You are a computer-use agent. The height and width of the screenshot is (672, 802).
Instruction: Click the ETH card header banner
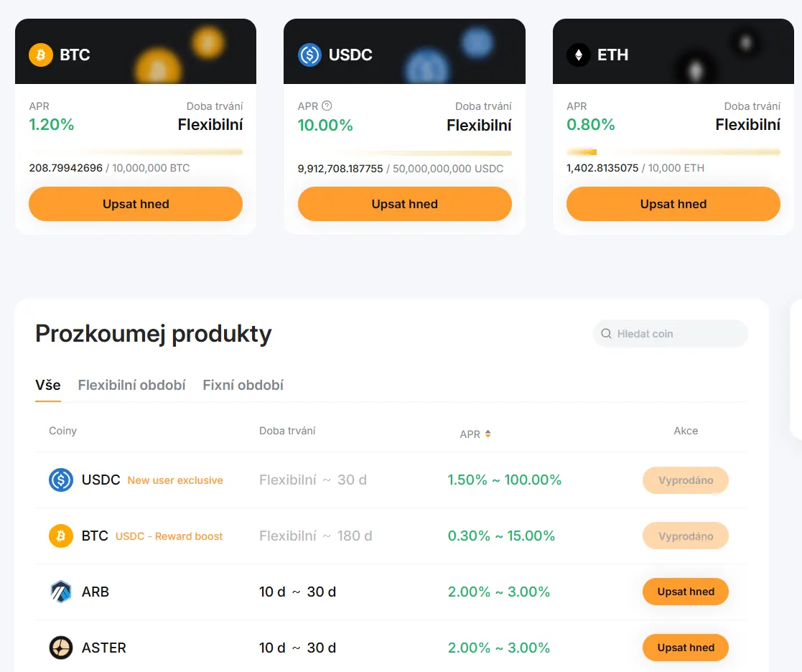point(673,51)
